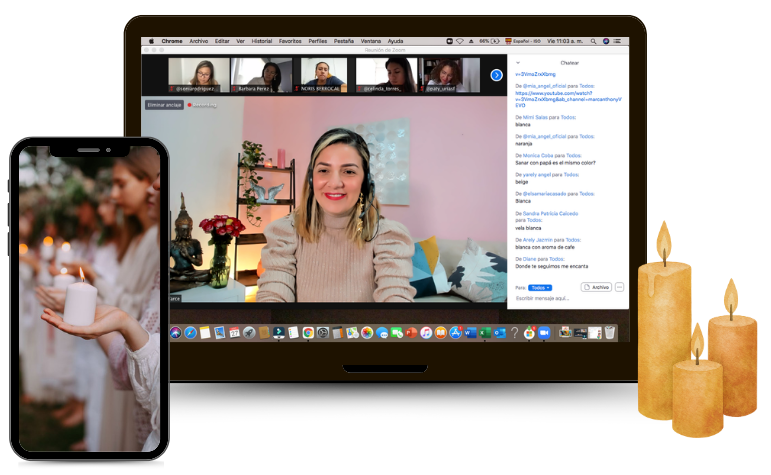771x475 pixels.
Task: Open the YouTube link in chat
Action: [x=568, y=99]
